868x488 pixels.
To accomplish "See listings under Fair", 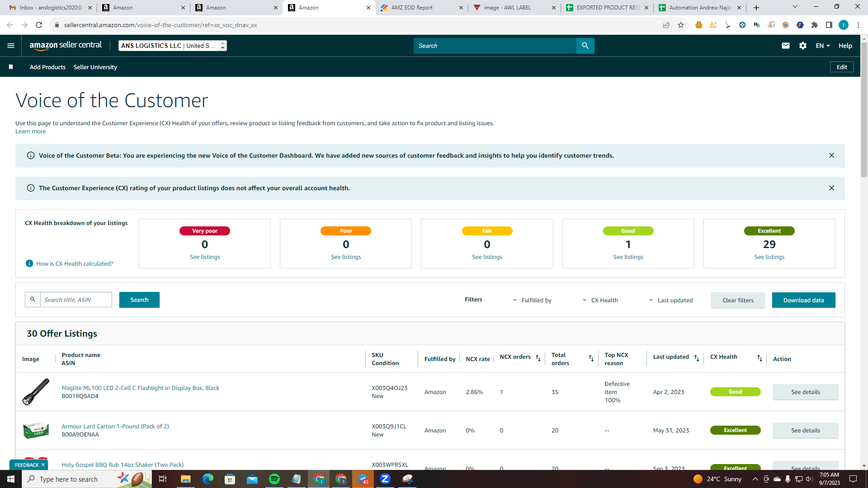I will click(487, 257).
